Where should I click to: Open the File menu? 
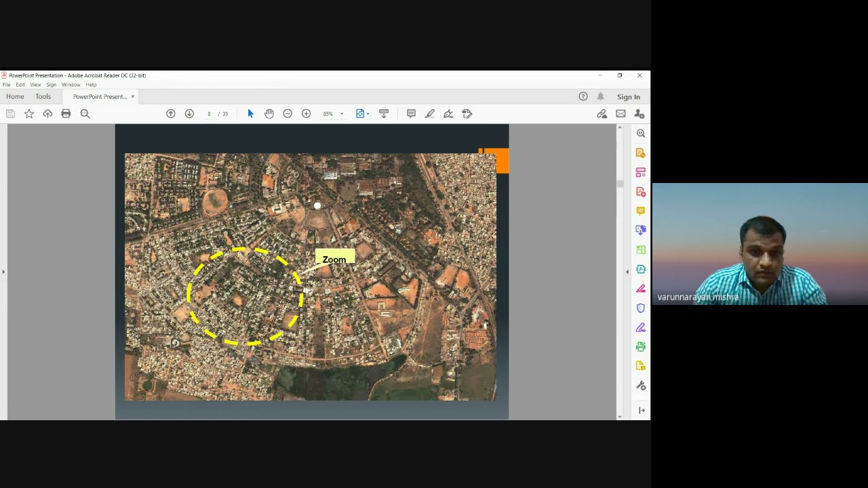coord(6,85)
